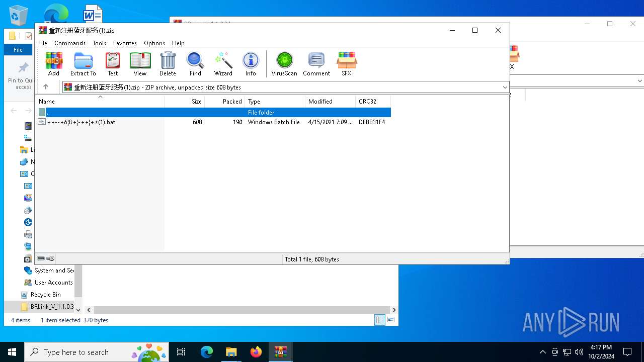Click the File tab in Explorer window
Image resolution: width=644 pixels, height=362 pixels.
(18, 50)
